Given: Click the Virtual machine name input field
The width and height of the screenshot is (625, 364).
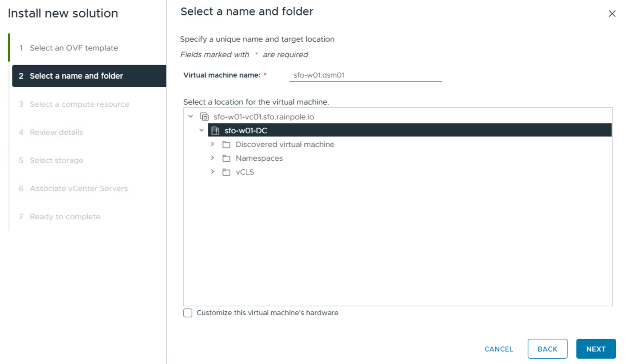Looking at the screenshot, I should click(365, 75).
